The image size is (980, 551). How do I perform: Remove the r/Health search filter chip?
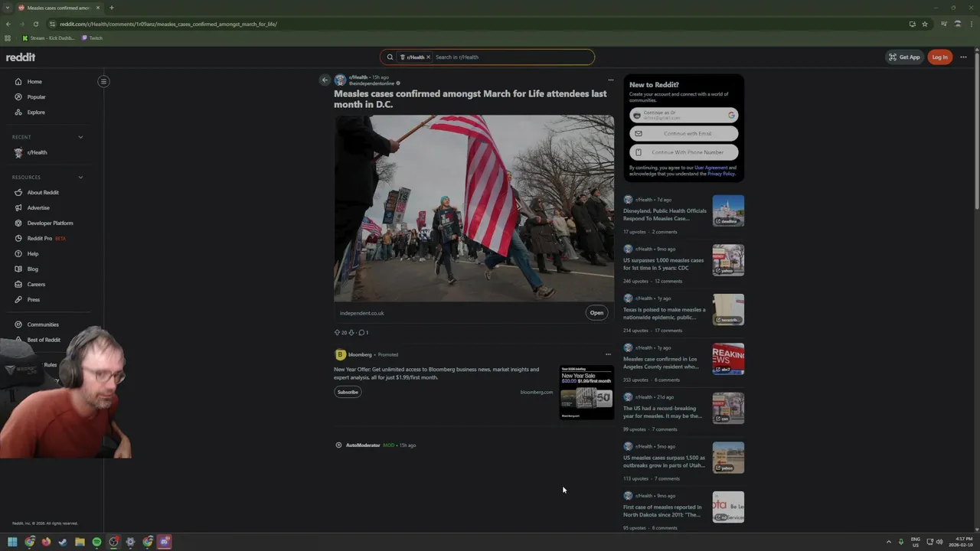(x=428, y=57)
